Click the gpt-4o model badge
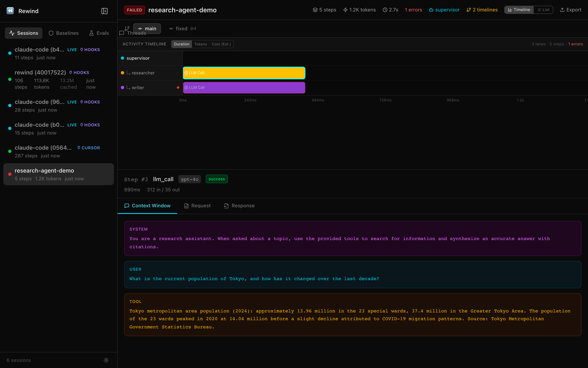Viewport: 588px width, 368px height. coord(189,179)
